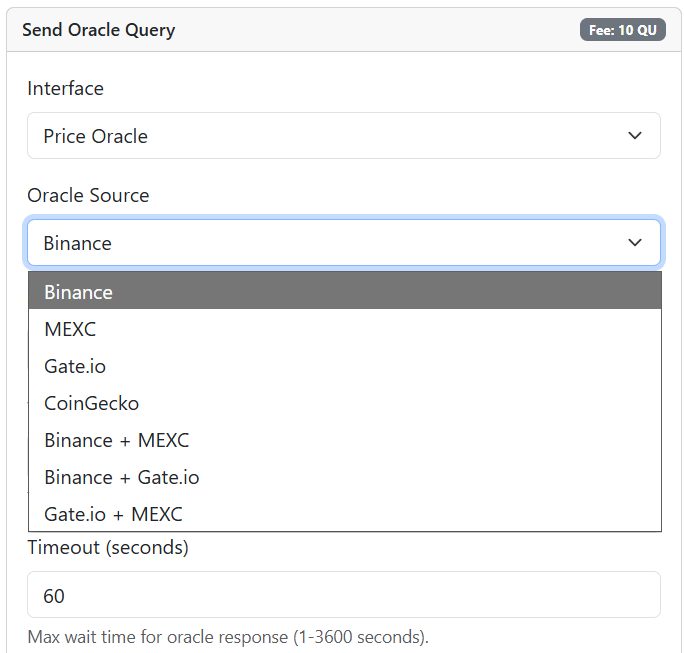
Task: Select the Gate.io option
Action: (75, 366)
